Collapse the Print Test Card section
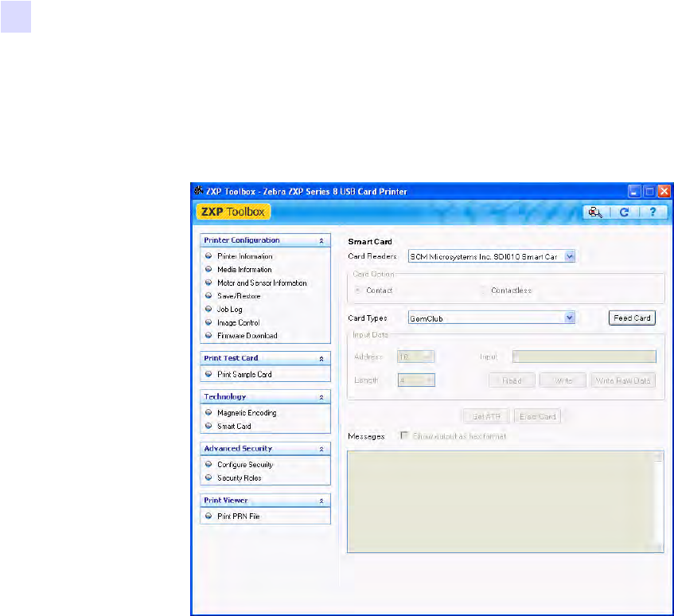 [x=321, y=359]
